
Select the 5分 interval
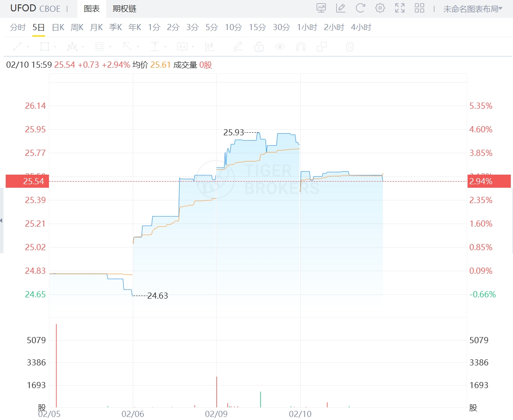pyautogui.click(x=211, y=28)
